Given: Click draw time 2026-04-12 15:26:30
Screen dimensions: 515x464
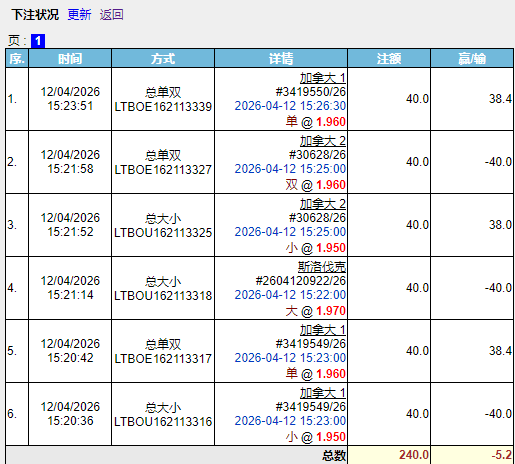Looking at the screenshot, I should tap(290, 106).
